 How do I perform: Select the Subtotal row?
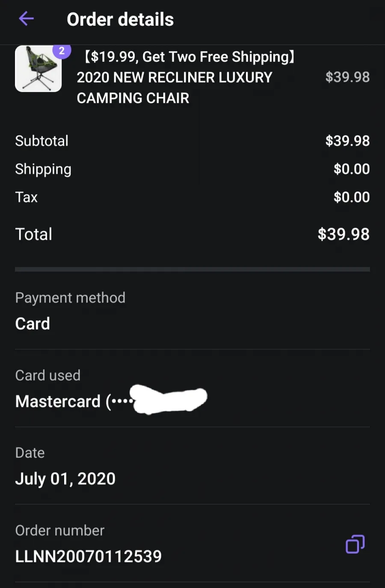[x=192, y=141]
